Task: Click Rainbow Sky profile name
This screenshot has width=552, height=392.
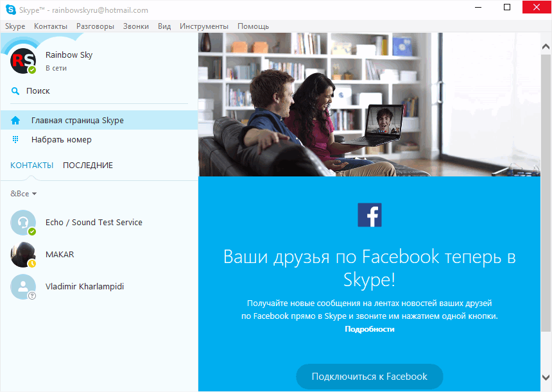Action: click(69, 55)
